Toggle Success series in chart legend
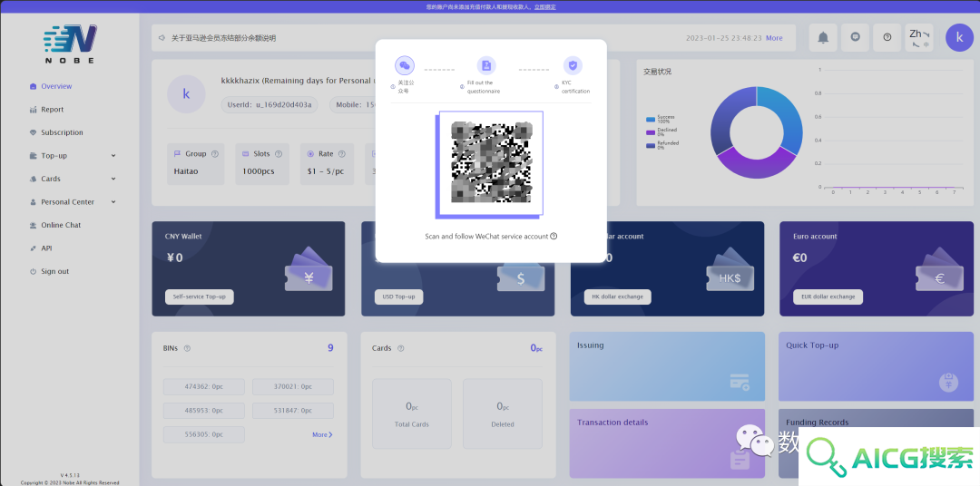Screen dimensions: 980x486 (661, 119)
